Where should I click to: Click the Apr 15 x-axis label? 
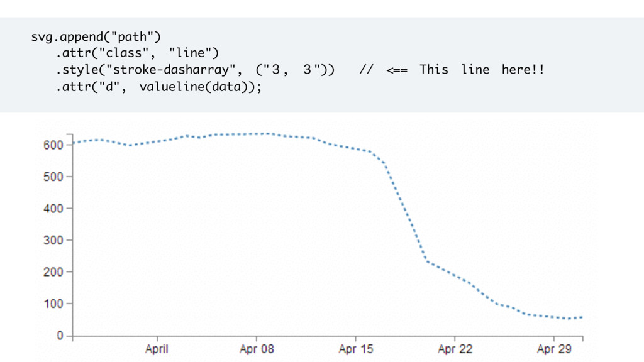[356, 349]
